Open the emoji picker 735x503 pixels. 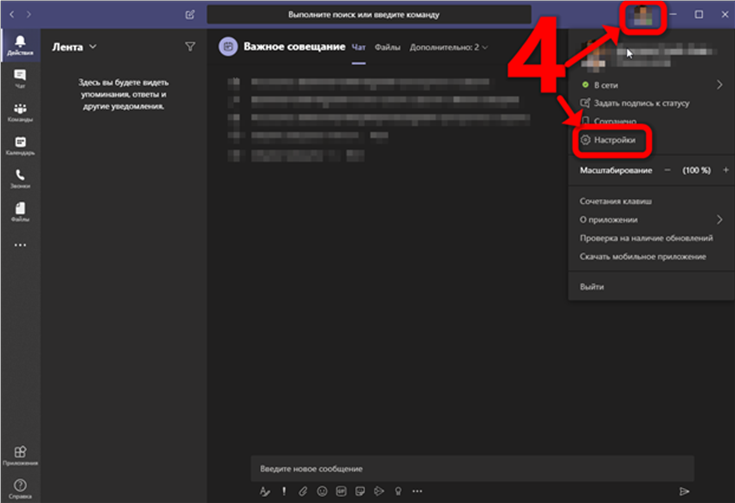pos(322,491)
